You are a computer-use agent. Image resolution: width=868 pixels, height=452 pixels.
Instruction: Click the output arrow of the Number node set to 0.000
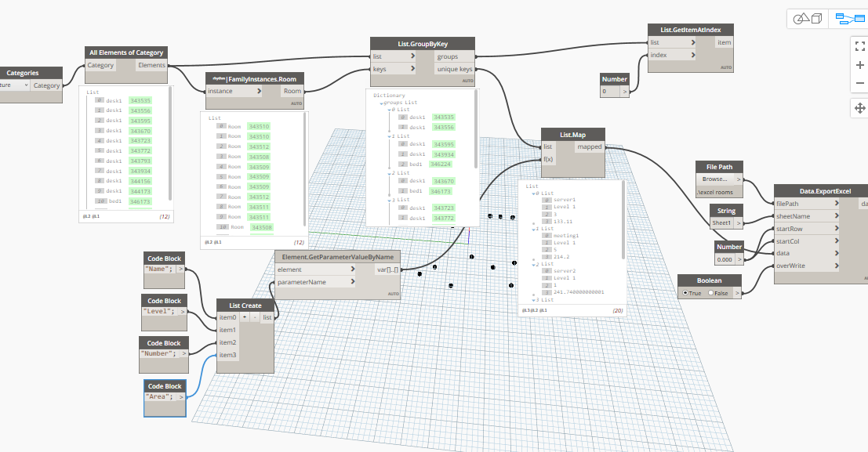[739, 259]
